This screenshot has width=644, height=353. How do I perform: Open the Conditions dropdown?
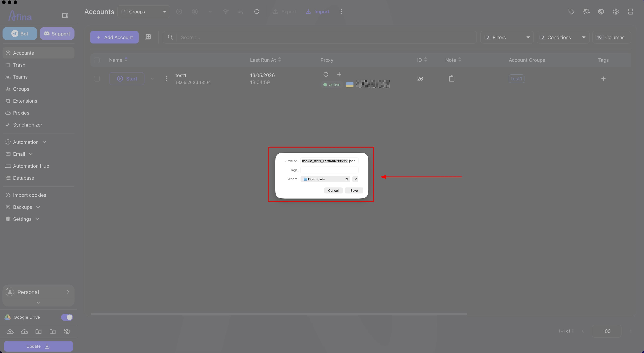click(x=563, y=37)
